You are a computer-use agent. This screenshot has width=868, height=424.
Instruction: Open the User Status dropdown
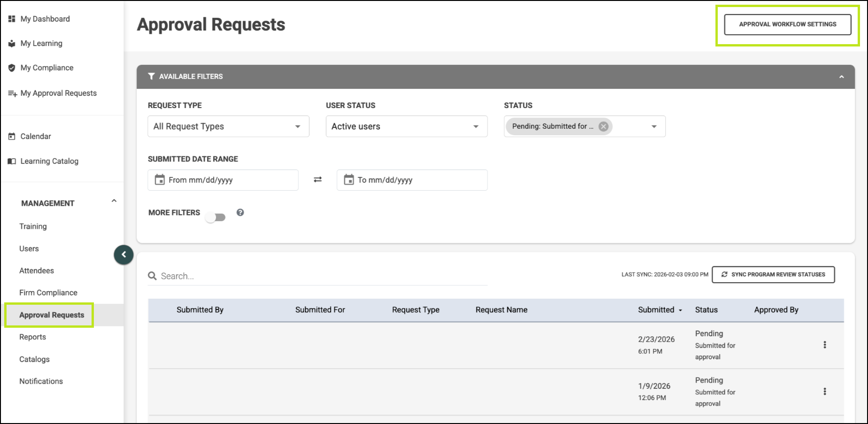click(x=406, y=126)
